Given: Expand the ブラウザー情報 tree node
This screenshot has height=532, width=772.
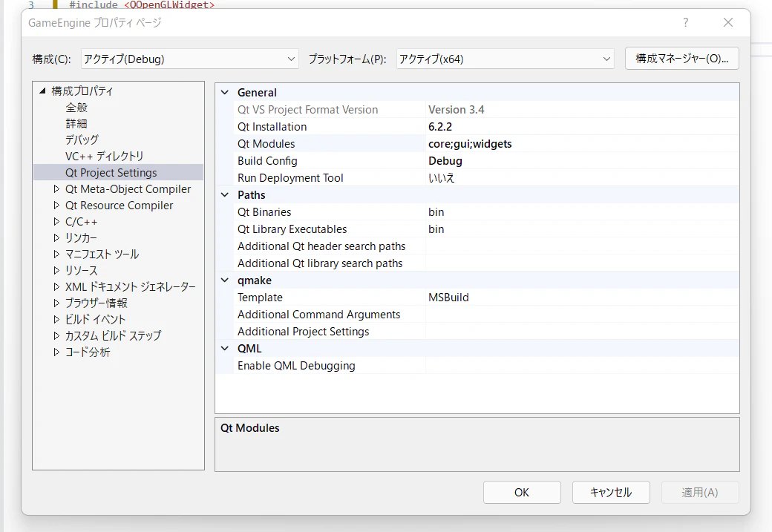Looking at the screenshot, I should pos(56,303).
